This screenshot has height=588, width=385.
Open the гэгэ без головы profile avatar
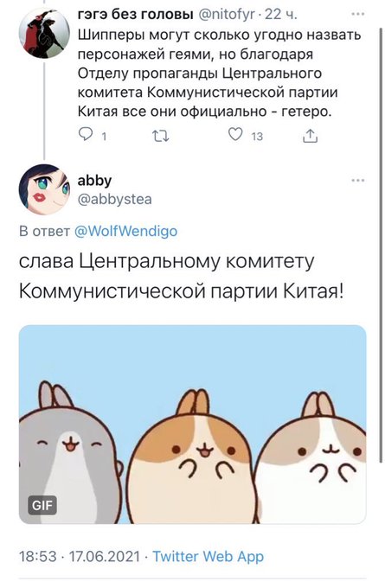[x=44, y=33]
